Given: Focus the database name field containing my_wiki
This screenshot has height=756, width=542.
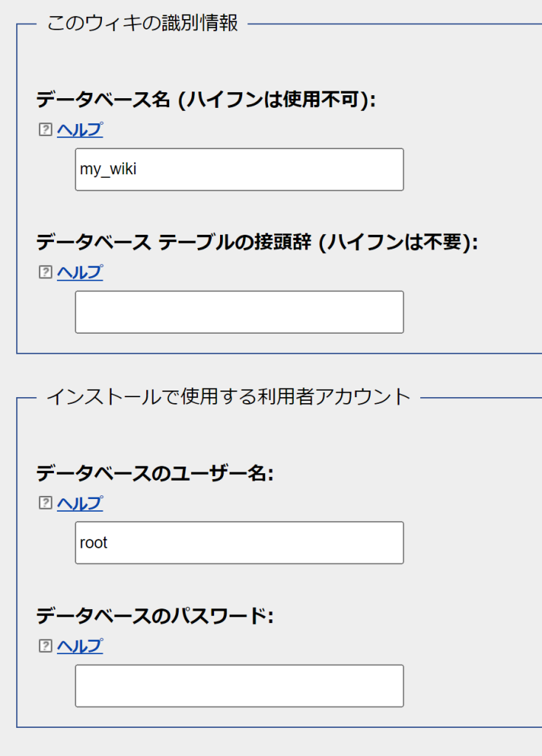Looking at the screenshot, I should [x=239, y=169].
